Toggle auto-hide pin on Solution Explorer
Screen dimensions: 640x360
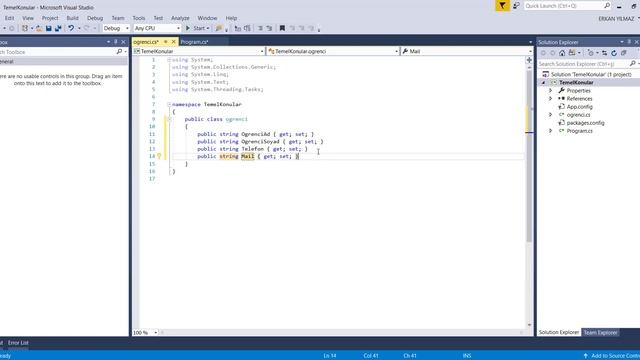[629, 42]
